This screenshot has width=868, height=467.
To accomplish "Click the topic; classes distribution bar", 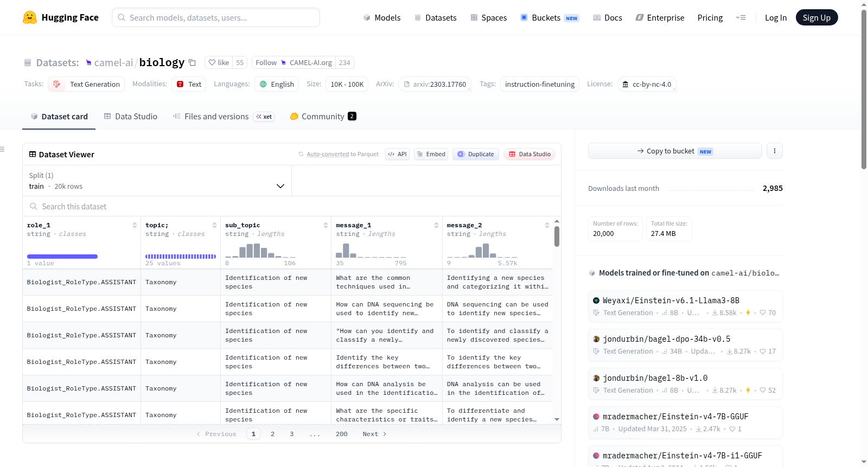I will [181, 257].
